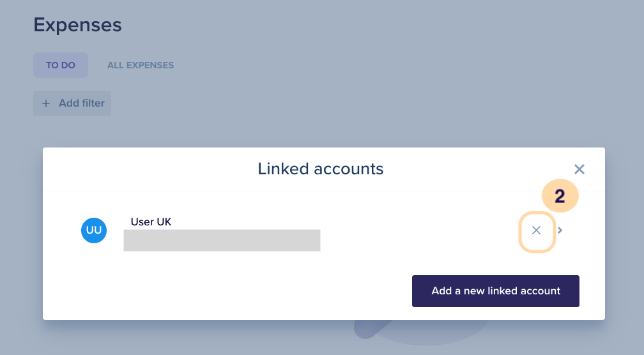Click empty space between User UK and remove icon
The width and height of the screenshot is (644, 355).
click(423, 230)
